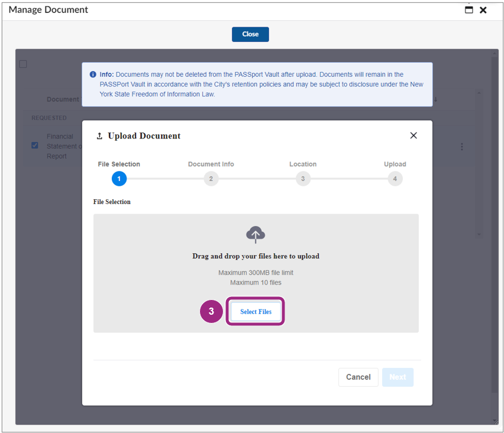Select the step 4 Upload circle
The width and height of the screenshot is (504, 433).
[395, 179]
